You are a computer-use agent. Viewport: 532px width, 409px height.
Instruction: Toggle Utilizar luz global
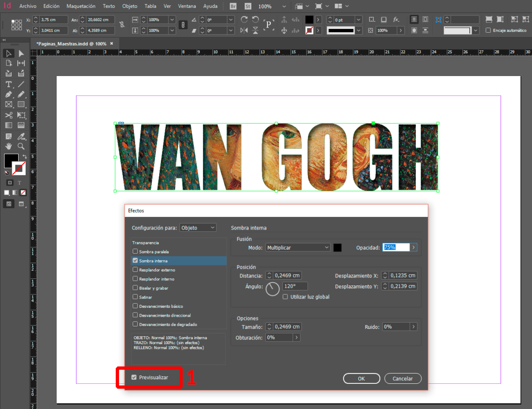coord(285,296)
